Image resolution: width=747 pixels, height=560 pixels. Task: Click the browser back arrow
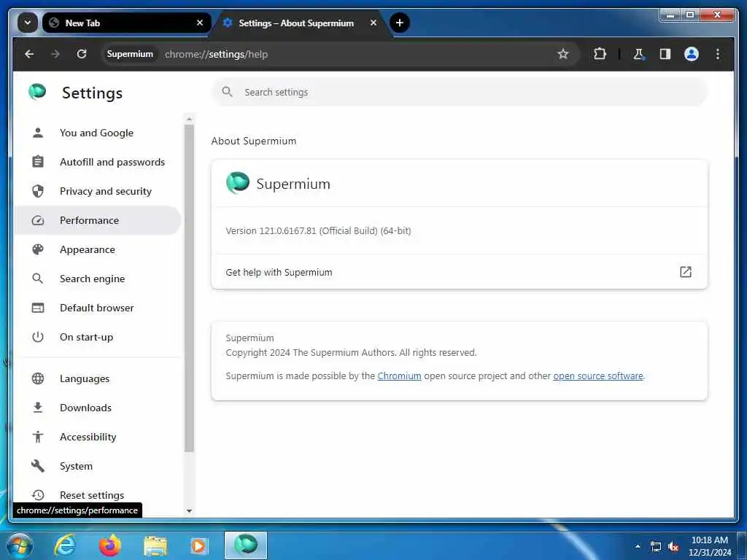pos(29,54)
